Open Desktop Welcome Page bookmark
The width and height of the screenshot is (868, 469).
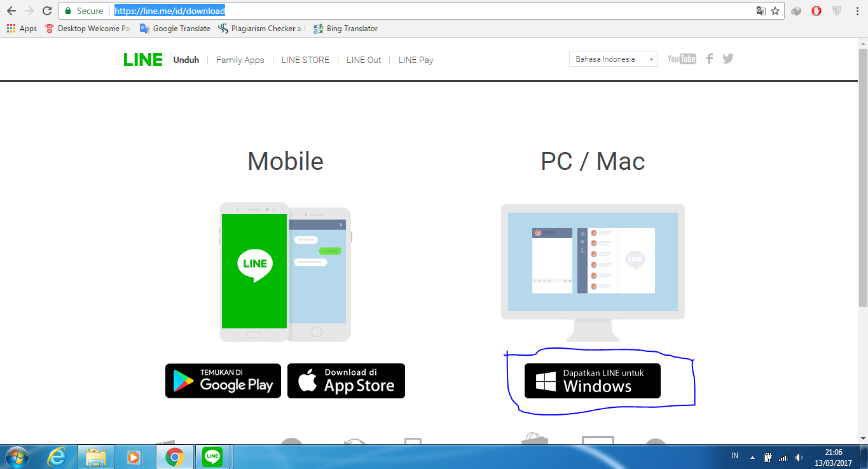(88, 29)
